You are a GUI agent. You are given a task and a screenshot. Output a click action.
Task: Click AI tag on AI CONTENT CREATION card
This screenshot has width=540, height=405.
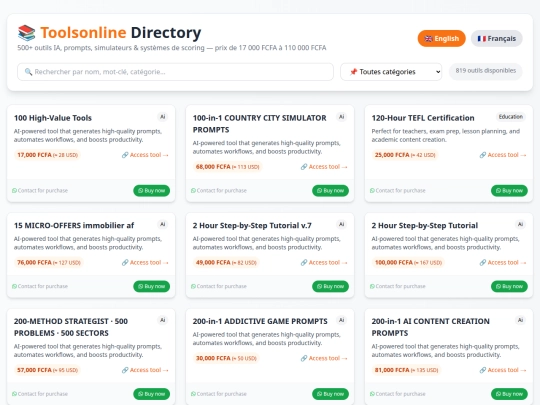tap(520, 320)
